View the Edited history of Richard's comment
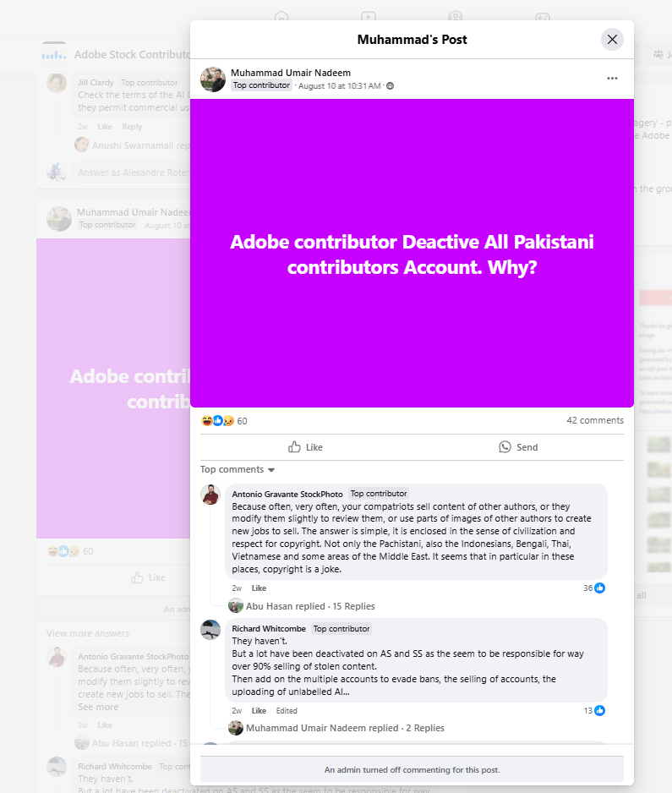The width and height of the screenshot is (672, 793). [x=287, y=710]
